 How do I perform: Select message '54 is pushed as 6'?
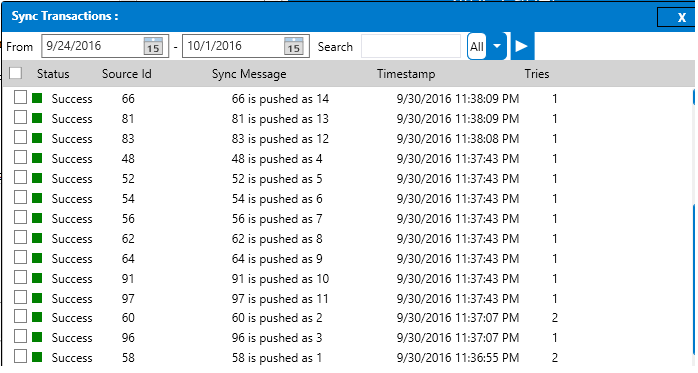[277, 199]
